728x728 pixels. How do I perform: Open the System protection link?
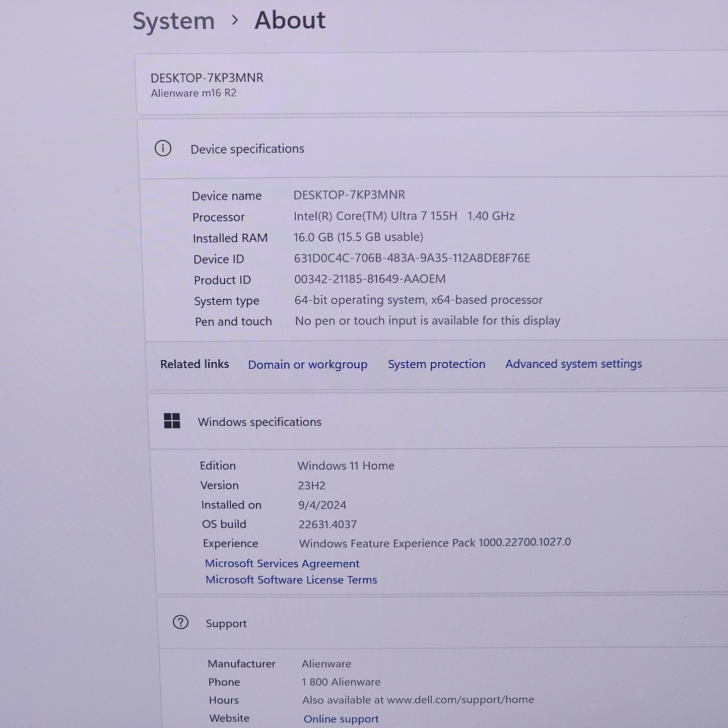(437, 364)
